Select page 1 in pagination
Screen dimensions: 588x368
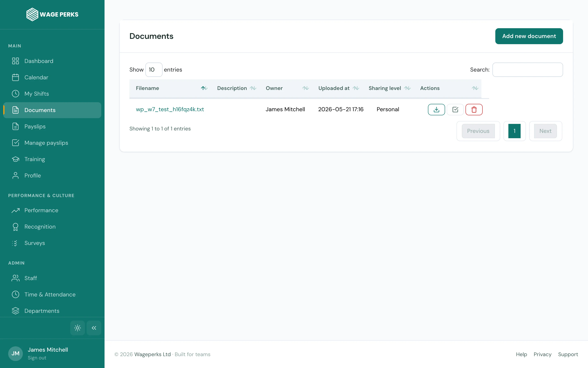coord(514,131)
